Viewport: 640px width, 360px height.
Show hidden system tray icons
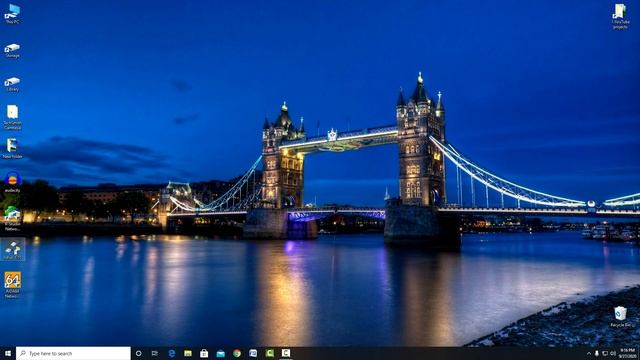click(x=589, y=353)
